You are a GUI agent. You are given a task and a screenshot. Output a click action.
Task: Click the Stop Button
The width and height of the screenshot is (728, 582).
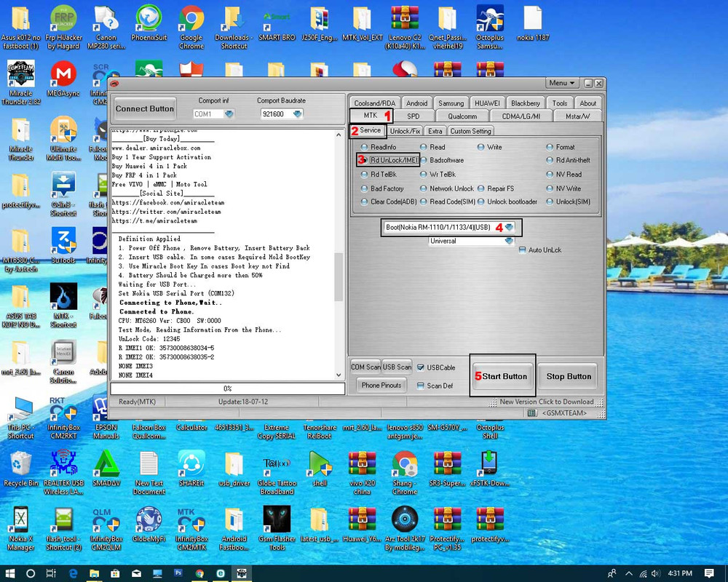click(x=569, y=376)
